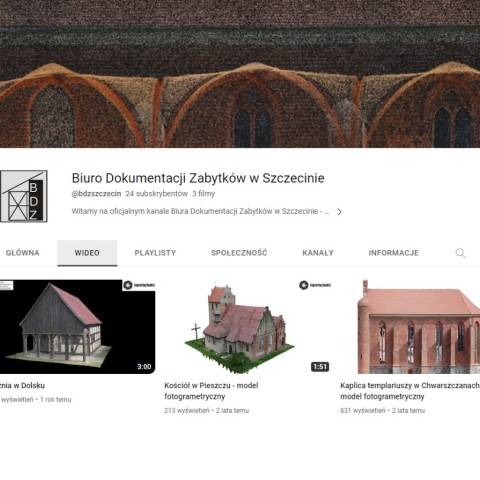Click the @bdzszczecin channel handle

click(x=96, y=194)
